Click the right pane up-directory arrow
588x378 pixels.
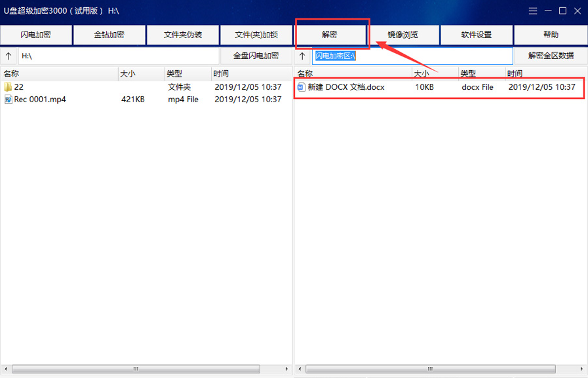coord(302,56)
